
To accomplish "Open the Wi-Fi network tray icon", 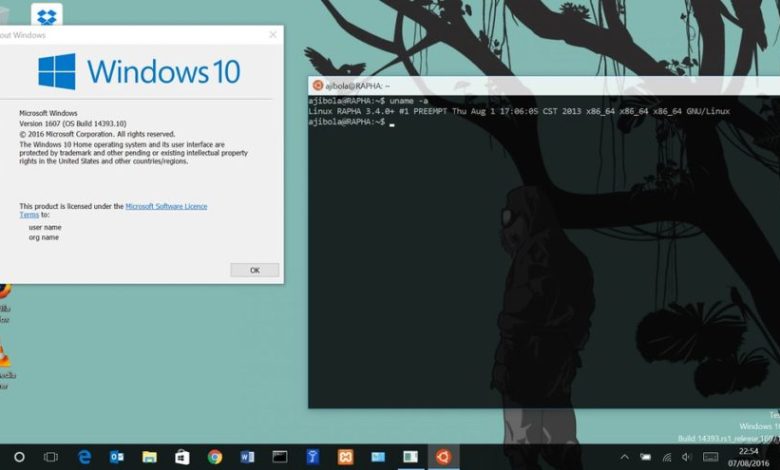I will [x=667, y=457].
